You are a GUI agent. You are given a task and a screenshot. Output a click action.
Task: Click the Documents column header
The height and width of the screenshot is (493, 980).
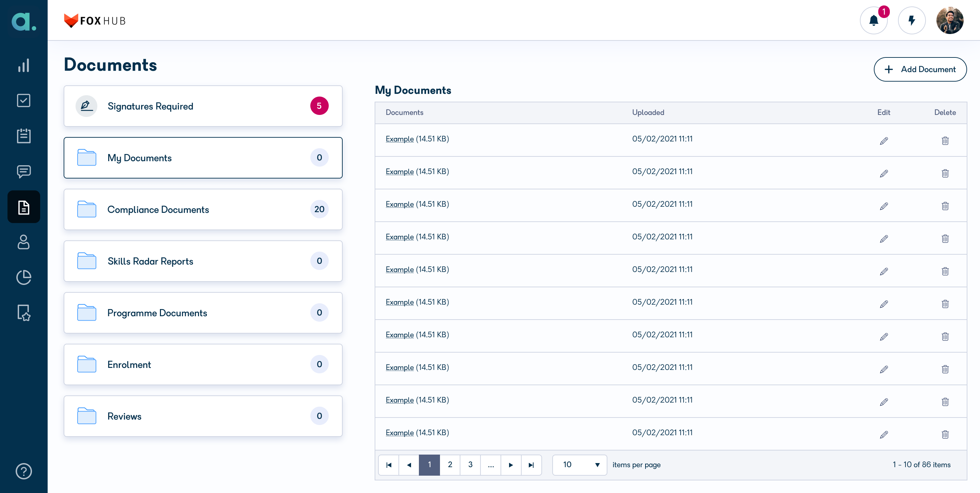point(404,113)
